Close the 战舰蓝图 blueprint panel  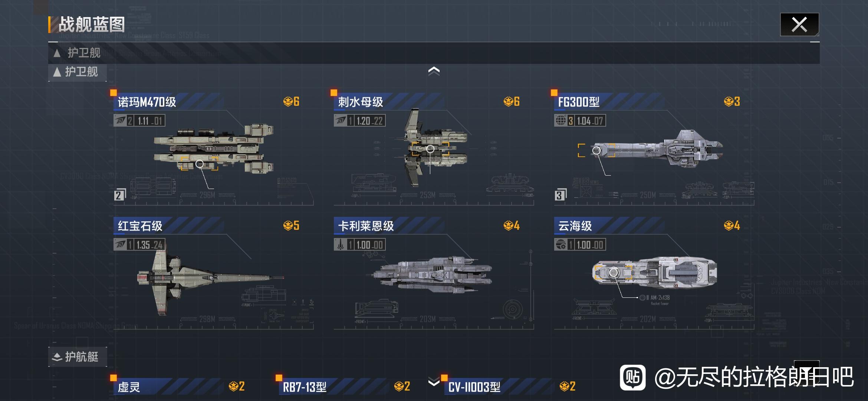click(799, 25)
